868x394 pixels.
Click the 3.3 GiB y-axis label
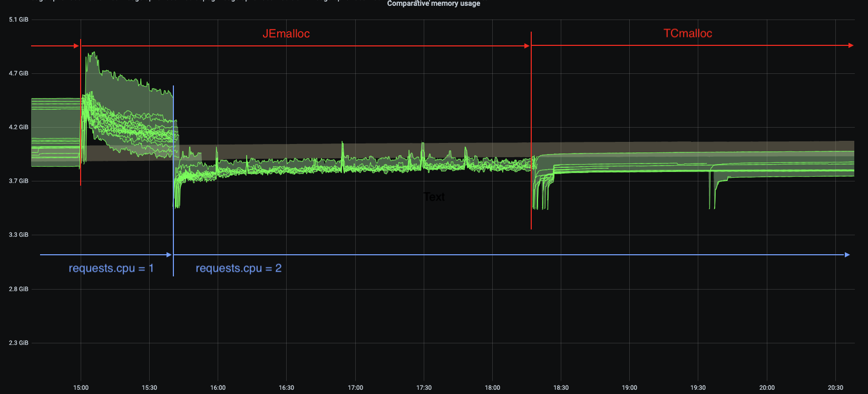pyautogui.click(x=18, y=235)
